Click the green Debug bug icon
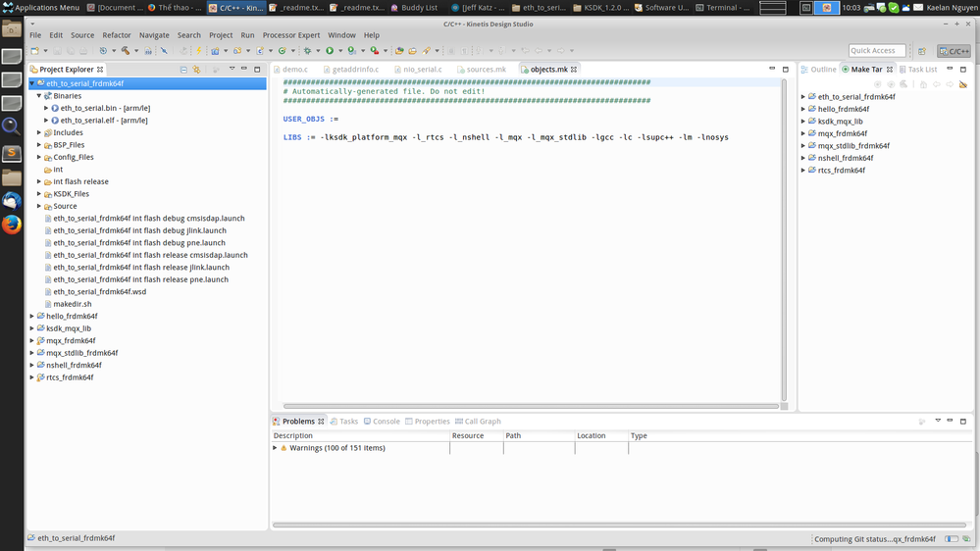The height and width of the screenshot is (551, 980). (307, 51)
